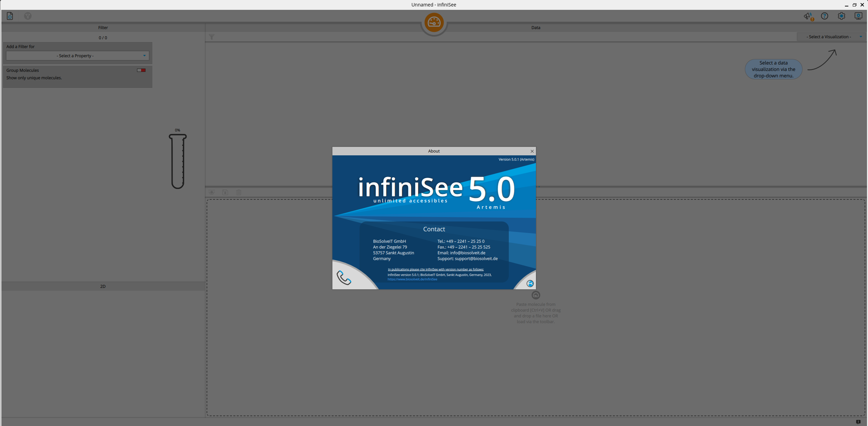Click the Filter panel header
Viewport: 868px width, 426px height.
103,27
